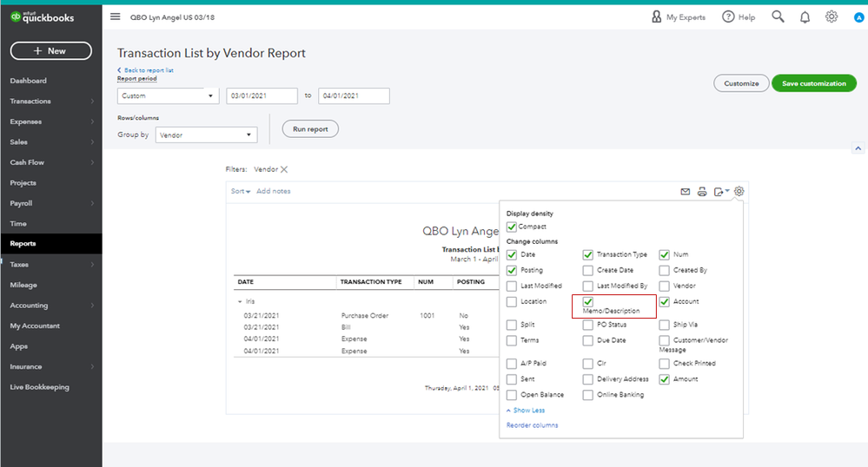Open the search magnifier icon
Image resolution: width=868 pixels, height=467 pixels.
(x=778, y=16)
